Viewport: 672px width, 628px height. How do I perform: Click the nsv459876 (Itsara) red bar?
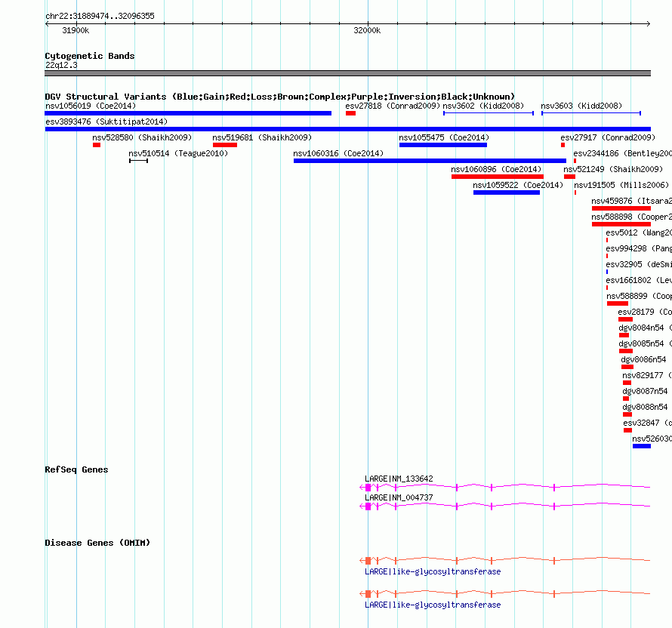click(621, 208)
